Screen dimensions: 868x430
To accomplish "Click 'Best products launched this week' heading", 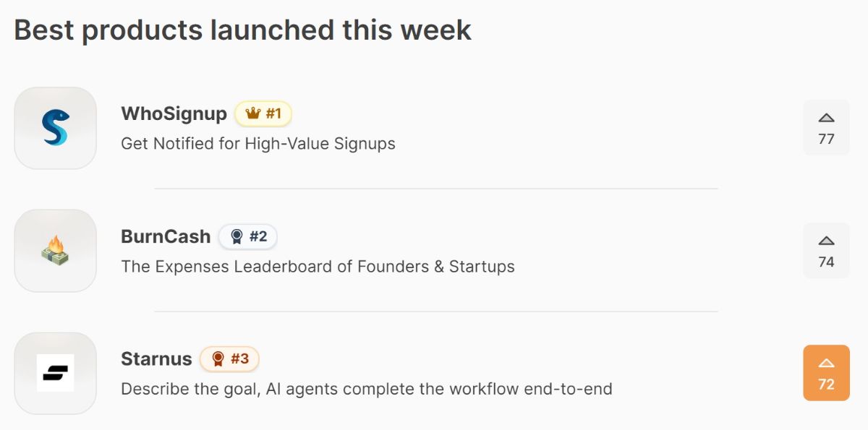I will point(242,30).
